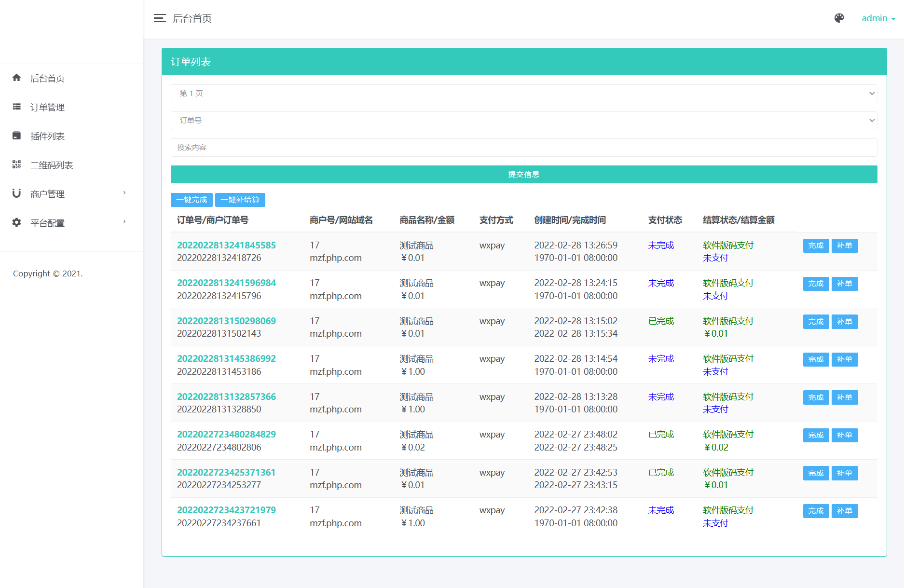The height and width of the screenshot is (588, 904).
Task: Click the magnet icon beside 商户管理
Action: [x=17, y=193]
